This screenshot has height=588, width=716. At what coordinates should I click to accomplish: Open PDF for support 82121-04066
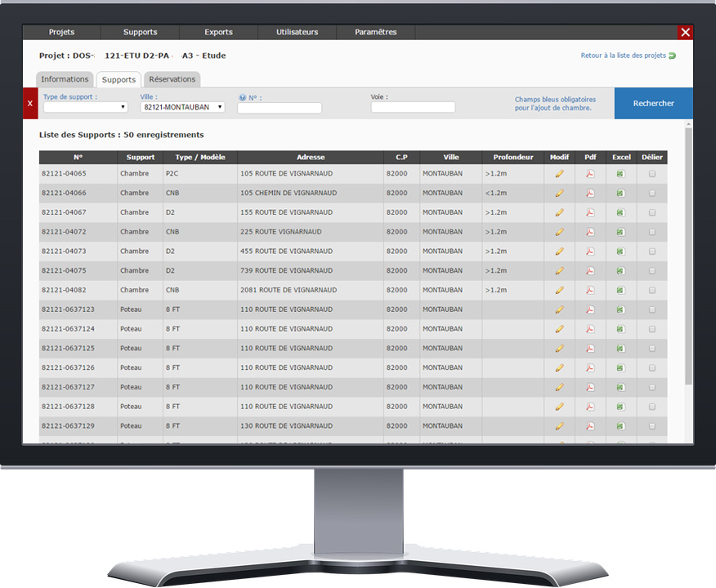point(590,194)
